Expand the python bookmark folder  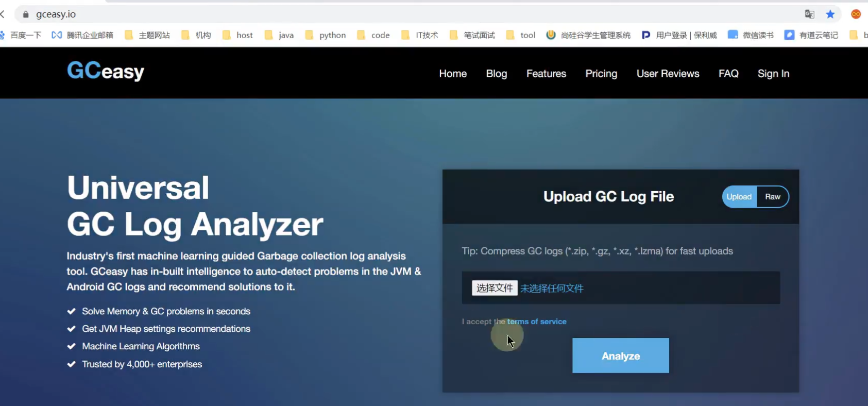(326, 35)
